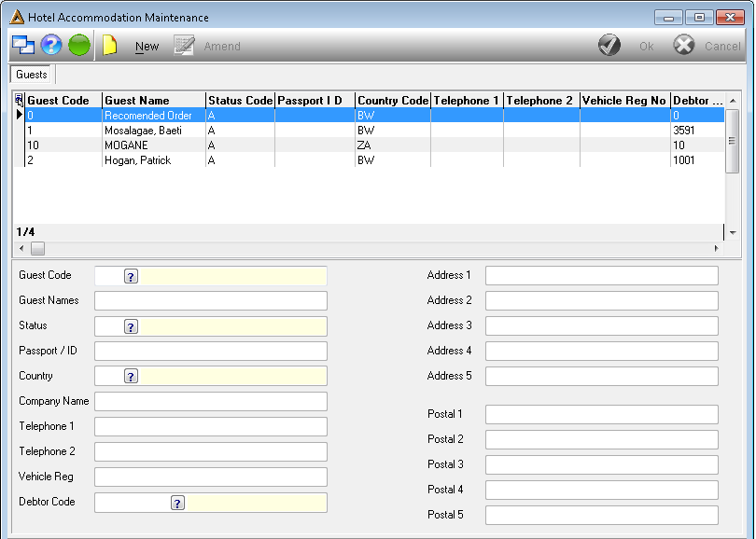
Task: Open help via blue question mark icon
Action: [x=51, y=46]
